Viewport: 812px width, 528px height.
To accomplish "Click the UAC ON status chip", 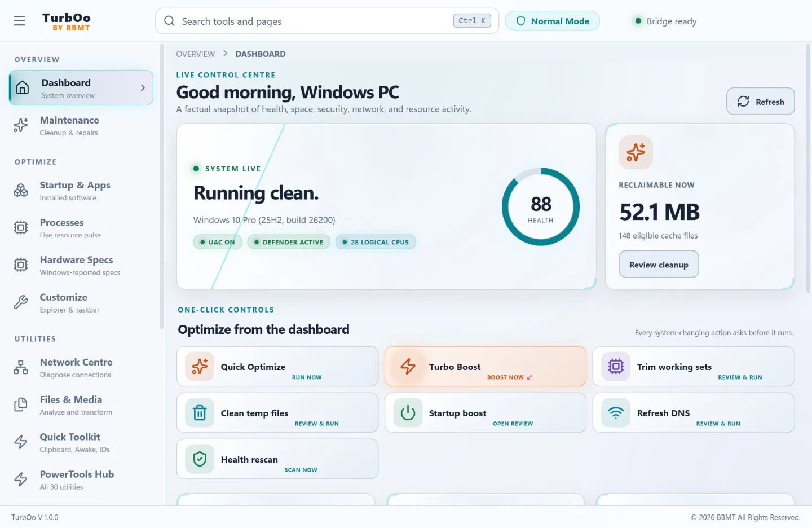I will click(x=218, y=242).
